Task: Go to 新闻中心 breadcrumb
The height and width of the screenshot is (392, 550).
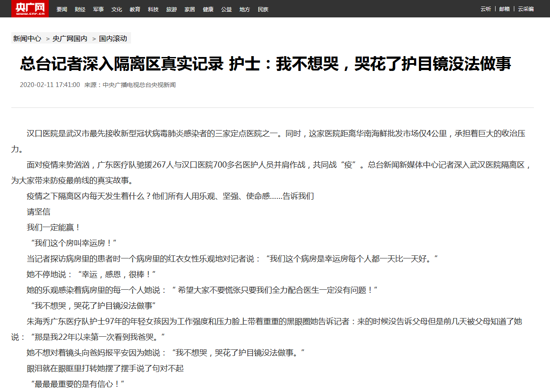Action: [27, 38]
